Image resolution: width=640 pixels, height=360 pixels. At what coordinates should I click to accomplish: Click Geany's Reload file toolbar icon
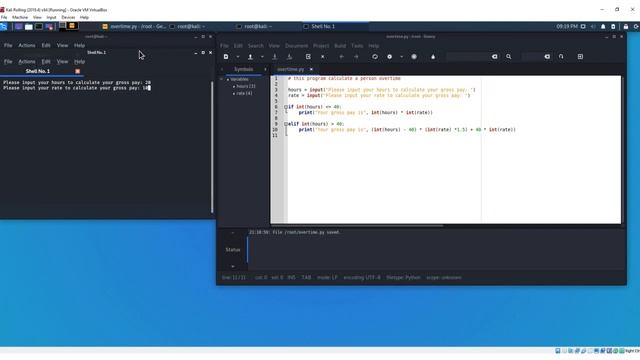[x=308, y=57]
